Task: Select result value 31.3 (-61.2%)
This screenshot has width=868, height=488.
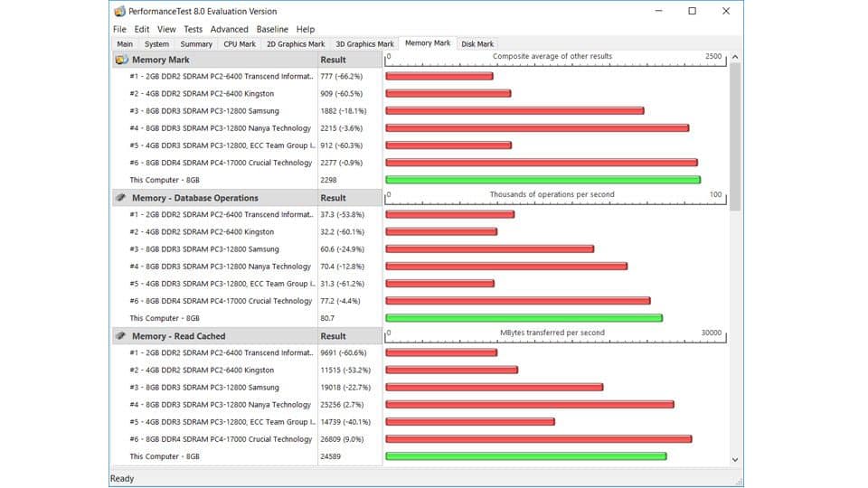Action: (342, 283)
